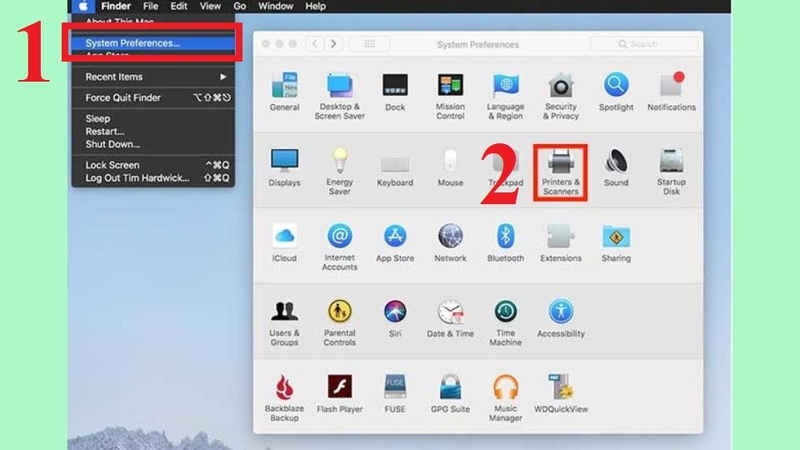Open the Help menu
Screen dimensions: 800x450
click(315, 6)
